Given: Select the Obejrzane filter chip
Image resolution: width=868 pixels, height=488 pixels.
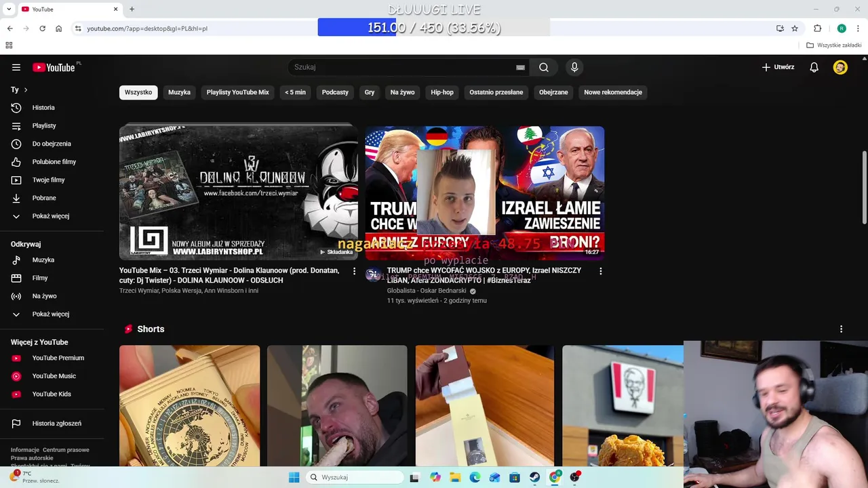Looking at the screenshot, I should [553, 92].
